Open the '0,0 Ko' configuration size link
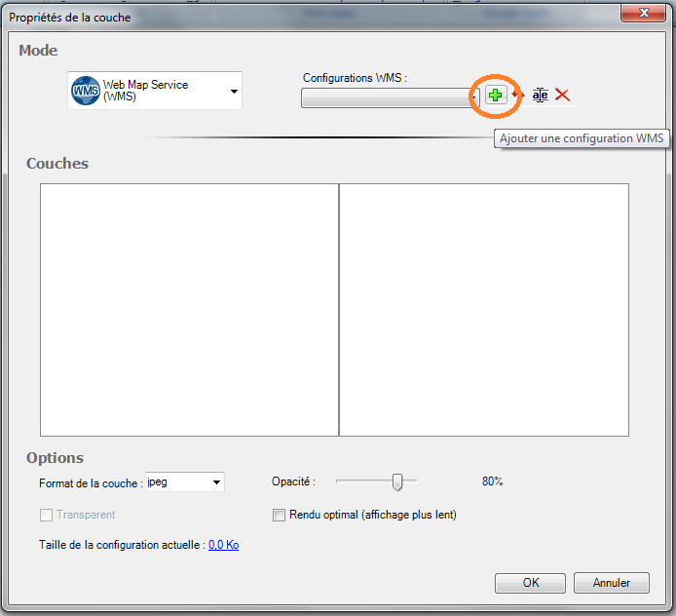The width and height of the screenshot is (676, 616). 223,545
